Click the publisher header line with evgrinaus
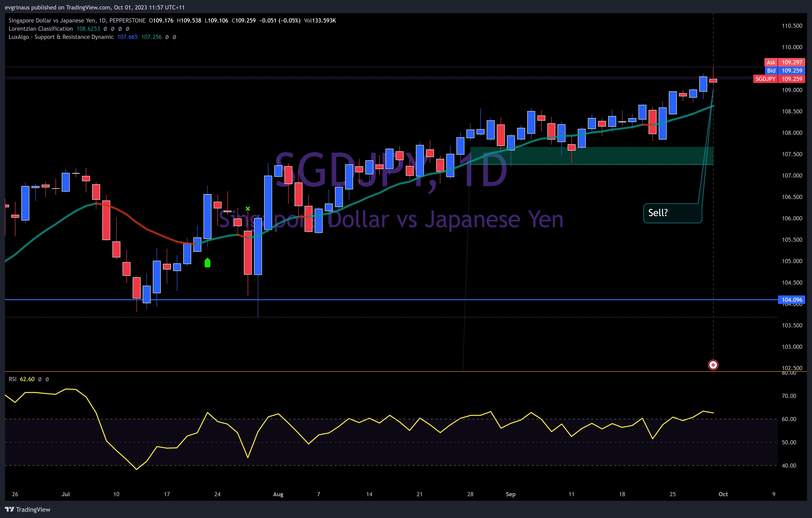The height and width of the screenshot is (518, 812). [x=95, y=7]
